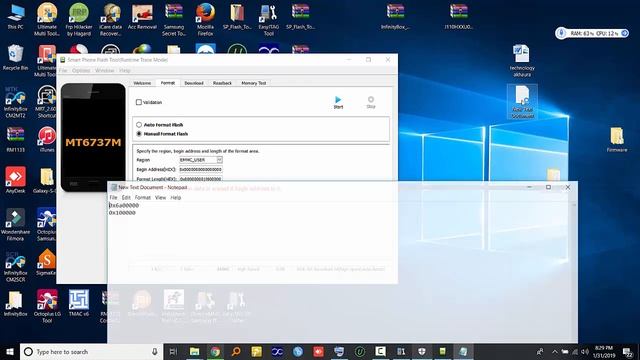Viewport: 640px width, 360px height.
Task: Select Auto Format Flash radio option
Action: click(x=139, y=124)
